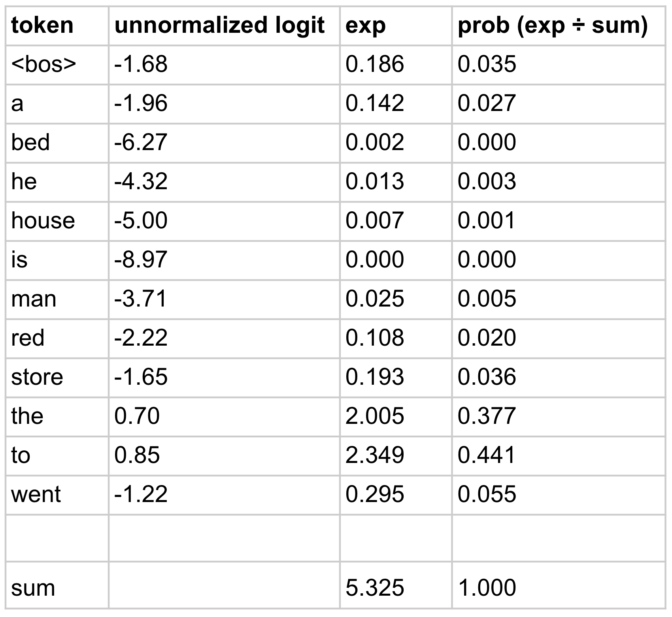The width and height of the screenshot is (672, 617).
Task: Click the "exp" column header cell
Action: pyautogui.click(x=365, y=26)
